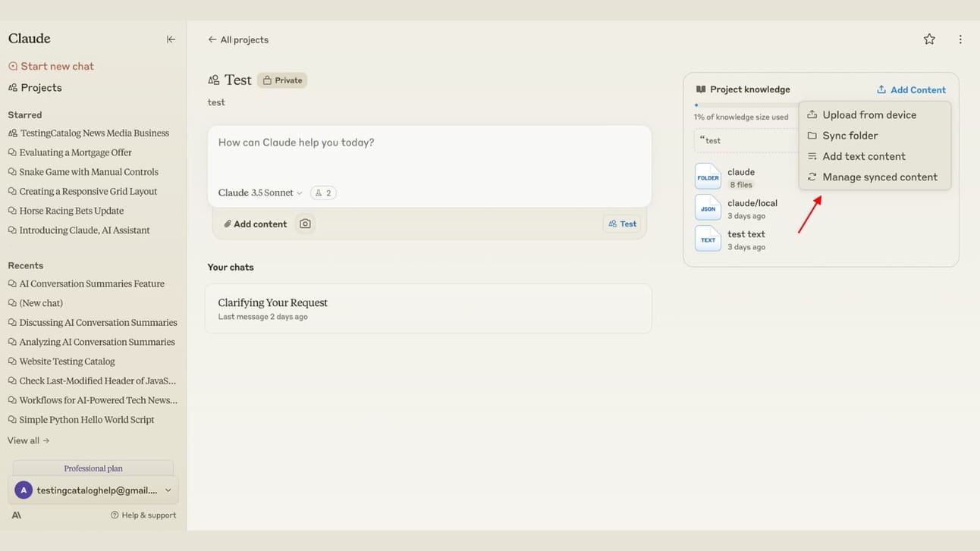Click the chat icon beside (New chat)

(12, 303)
